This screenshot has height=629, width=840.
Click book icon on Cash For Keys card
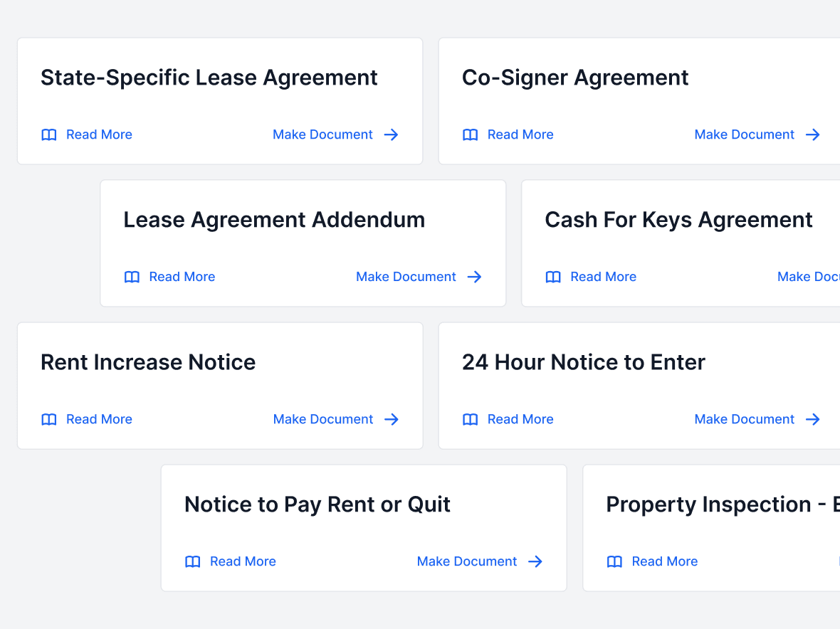click(553, 277)
